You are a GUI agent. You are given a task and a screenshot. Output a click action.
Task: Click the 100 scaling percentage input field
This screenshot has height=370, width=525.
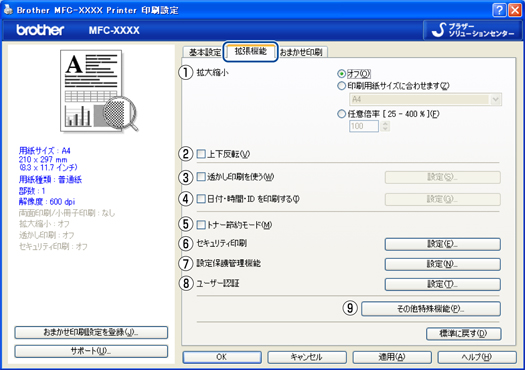(x=364, y=126)
